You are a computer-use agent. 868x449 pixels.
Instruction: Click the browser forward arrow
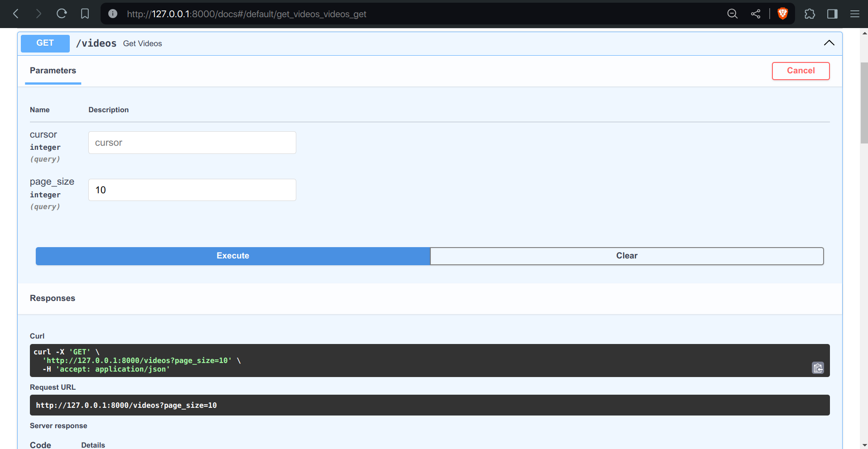tap(39, 14)
